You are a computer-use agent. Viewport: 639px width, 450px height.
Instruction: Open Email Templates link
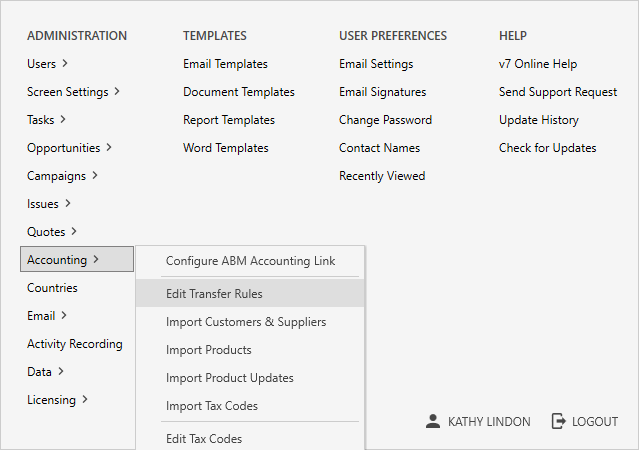click(x=225, y=64)
